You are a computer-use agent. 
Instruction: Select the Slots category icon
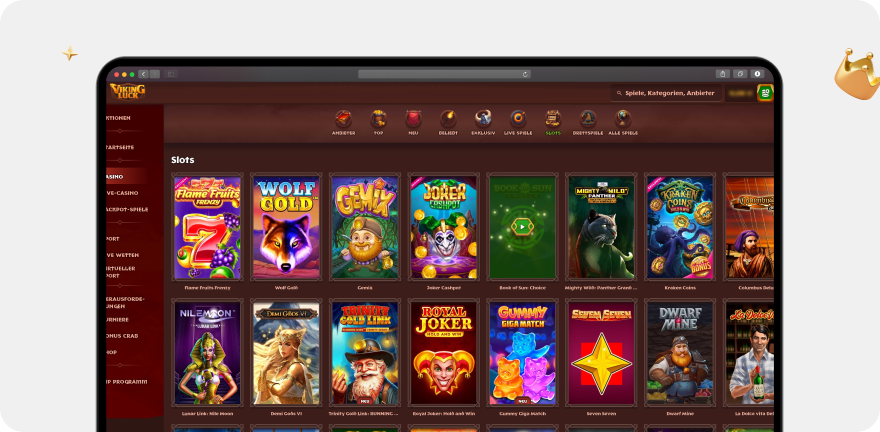pyautogui.click(x=553, y=120)
